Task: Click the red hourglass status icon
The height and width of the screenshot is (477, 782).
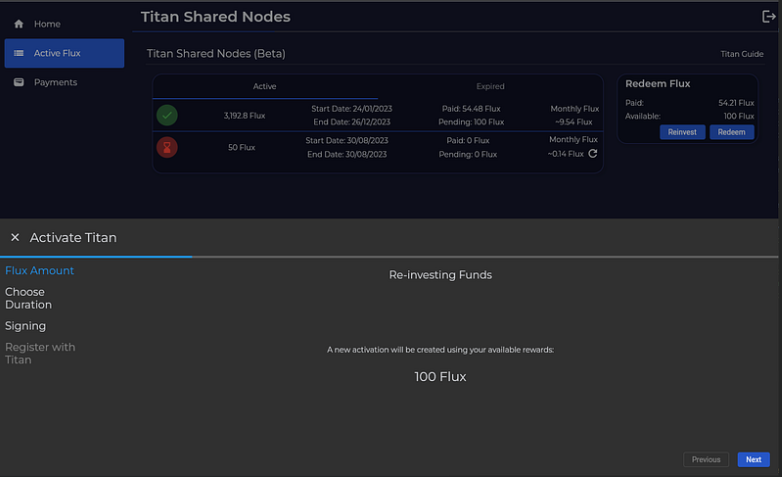Action: click(168, 147)
